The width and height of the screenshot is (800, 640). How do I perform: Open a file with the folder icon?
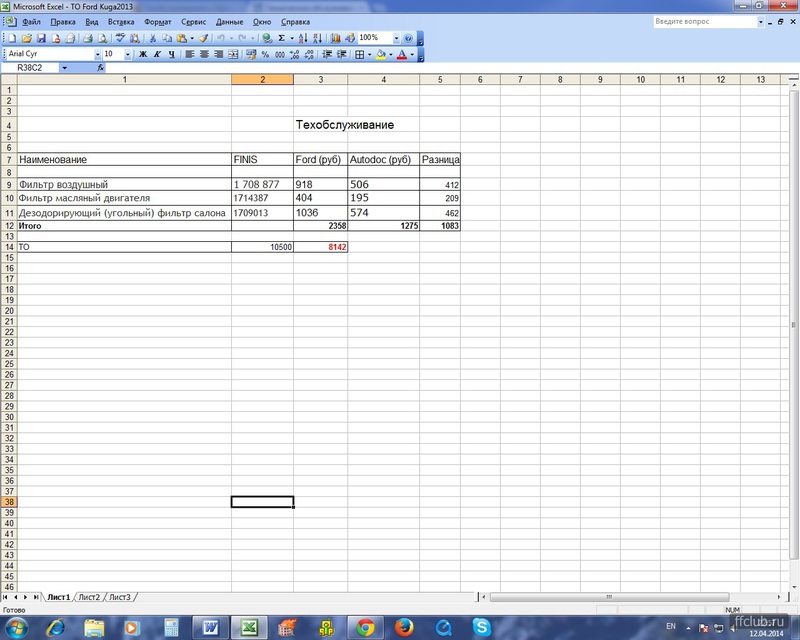(x=27, y=38)
